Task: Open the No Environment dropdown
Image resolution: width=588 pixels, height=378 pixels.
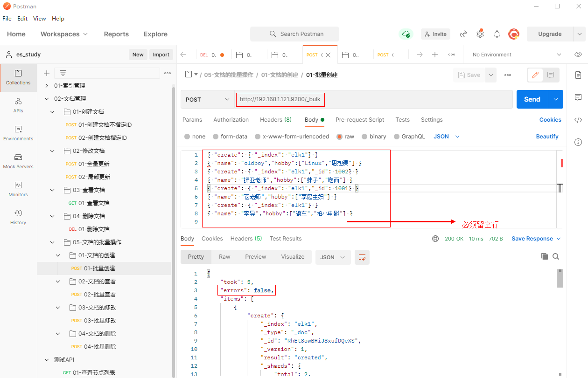Action: (517, 55)
